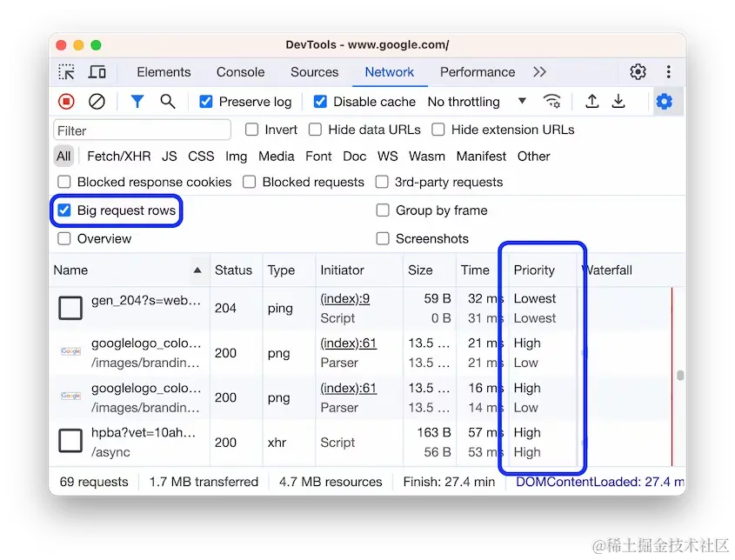Toggle blue network settings gear

[665, 101]
